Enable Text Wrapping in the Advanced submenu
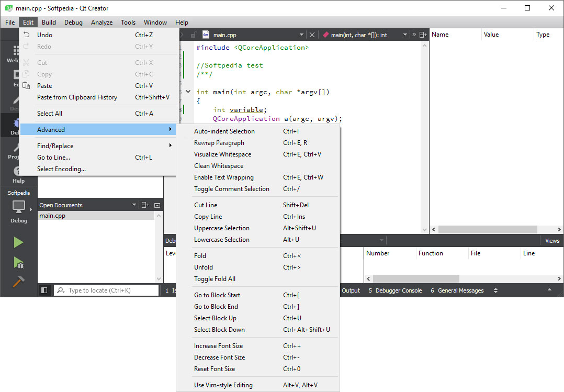This screenshot has width=564, height=392. coord(224,177)
